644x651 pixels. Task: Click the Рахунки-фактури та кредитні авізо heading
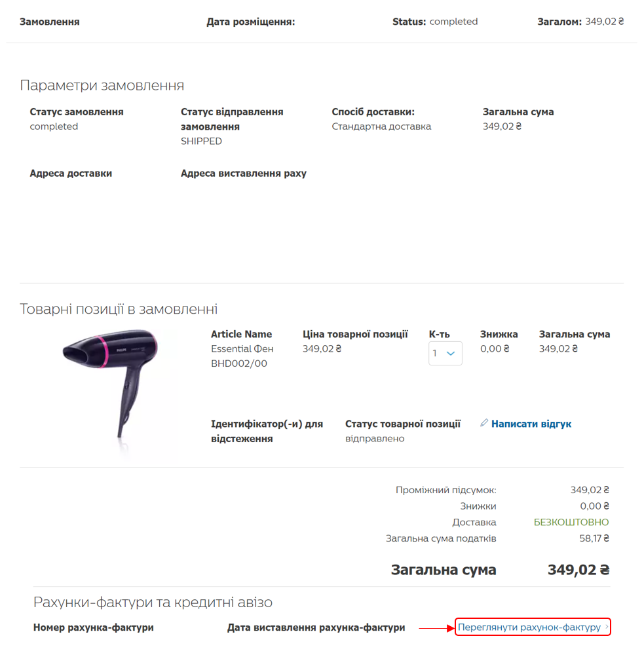[x=153, y=602]
